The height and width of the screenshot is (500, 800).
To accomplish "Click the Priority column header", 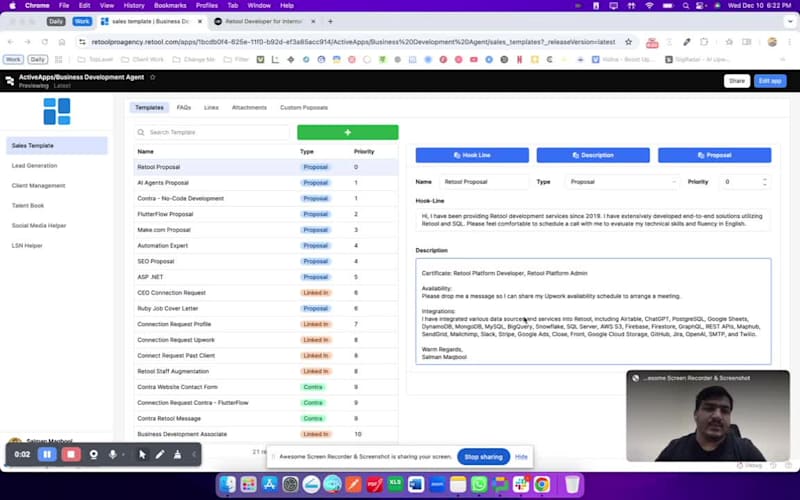I will coord(364,152).
